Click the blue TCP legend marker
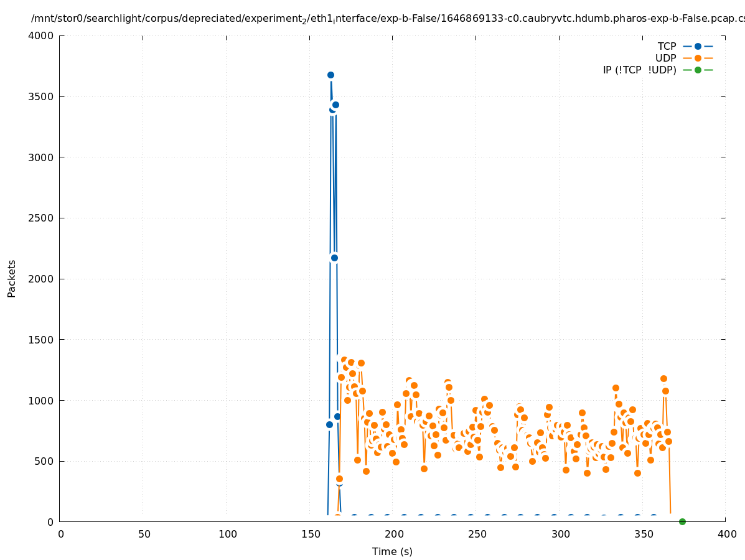Image resolution: width=745 pixels, height=560 pixels. (x=698, y=47)
